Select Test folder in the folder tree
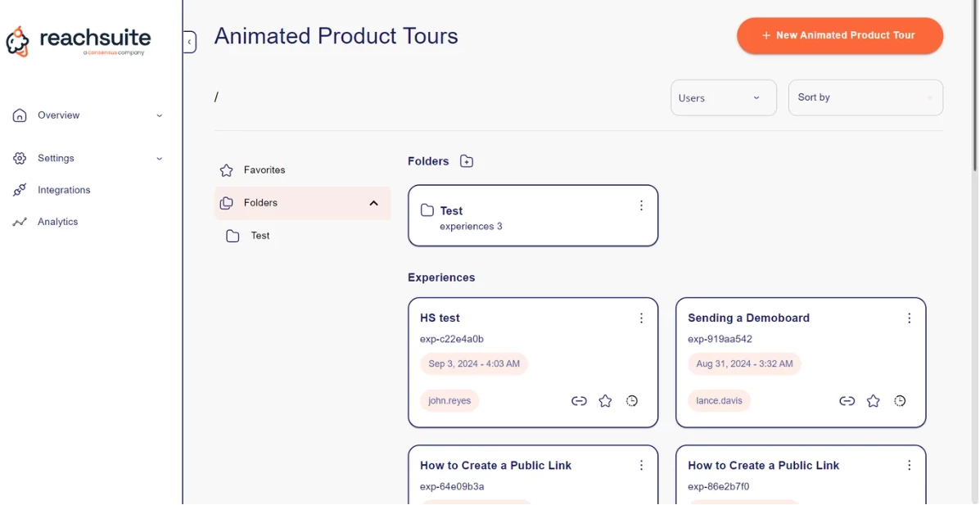980x505 pixels. 260,236
